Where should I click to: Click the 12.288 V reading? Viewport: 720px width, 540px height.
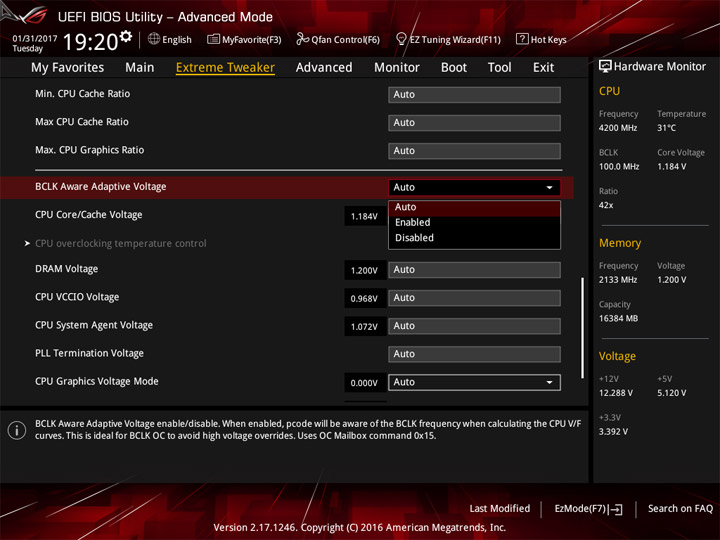coord(616,393)
